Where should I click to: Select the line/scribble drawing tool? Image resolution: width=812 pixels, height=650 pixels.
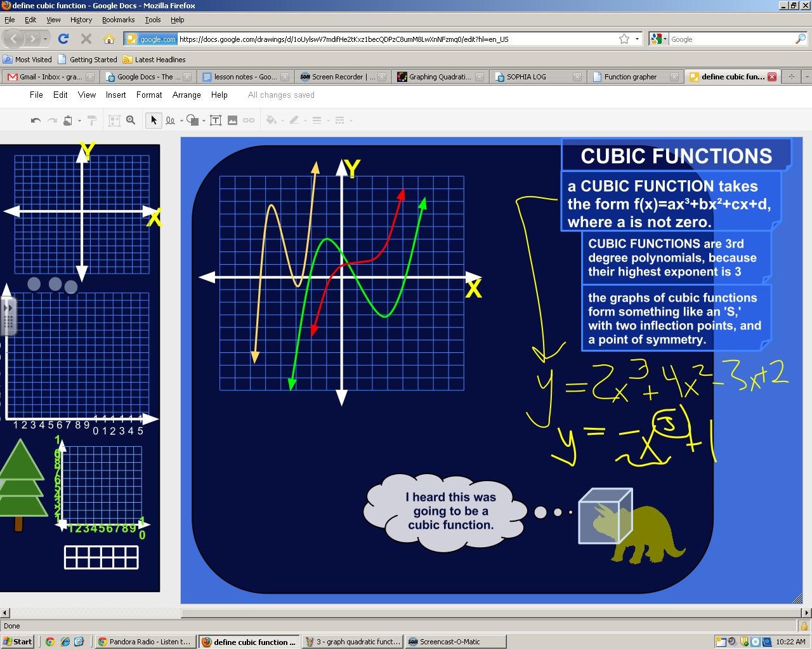click(x=171, y=120)
